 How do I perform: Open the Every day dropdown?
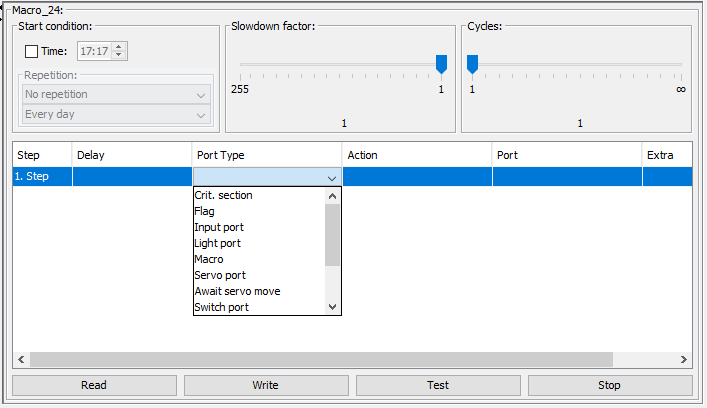click(x=116, y=115)
